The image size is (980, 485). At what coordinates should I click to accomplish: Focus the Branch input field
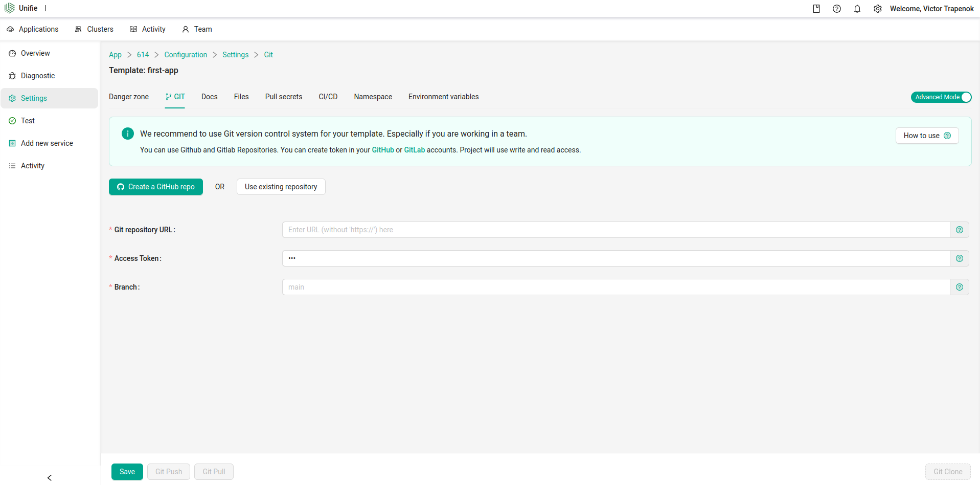click(616, 287)
